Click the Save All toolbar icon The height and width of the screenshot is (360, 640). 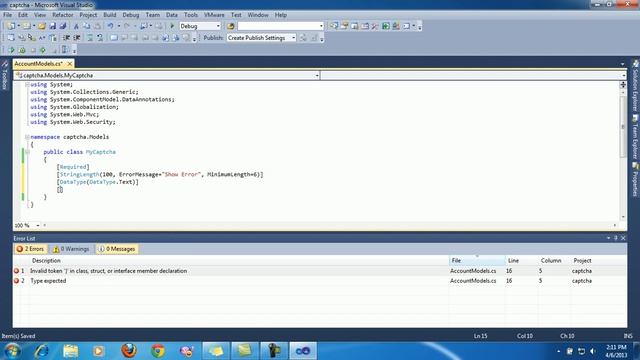63,26
